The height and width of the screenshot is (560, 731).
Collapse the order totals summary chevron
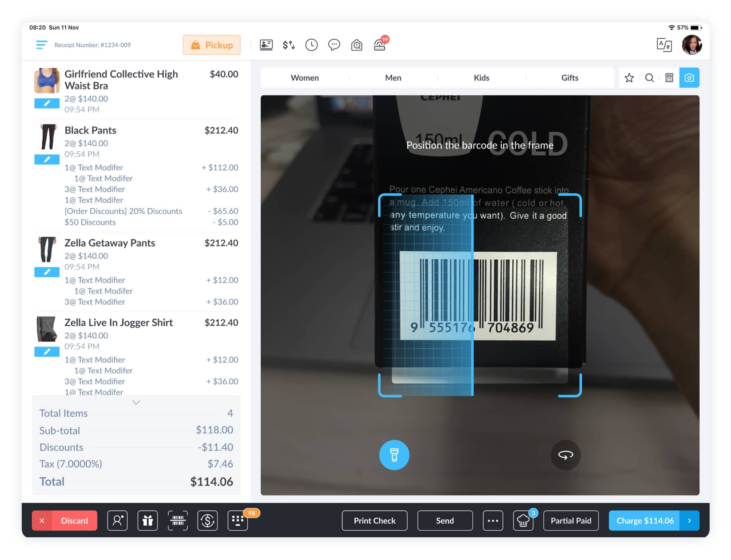click(x=136, y=402)
